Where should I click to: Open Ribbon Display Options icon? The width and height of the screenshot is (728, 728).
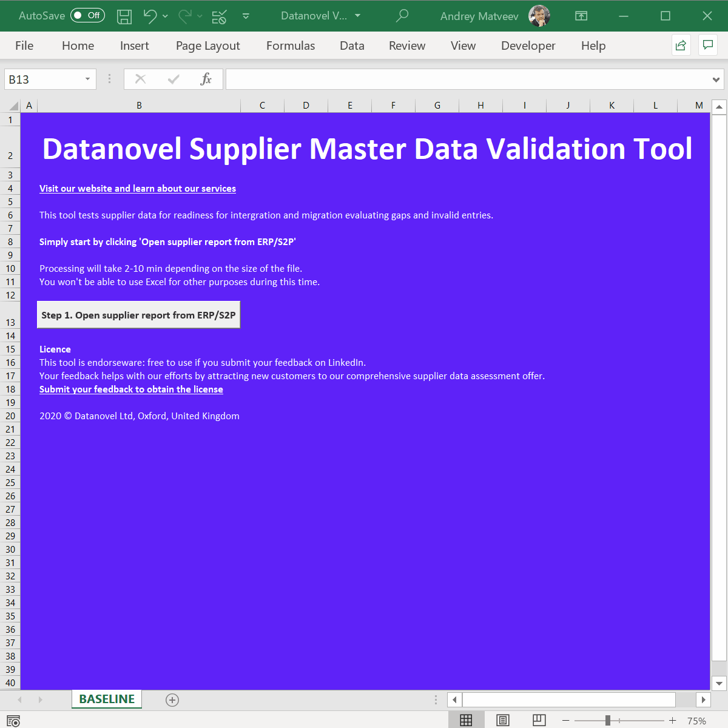point(581,16)
